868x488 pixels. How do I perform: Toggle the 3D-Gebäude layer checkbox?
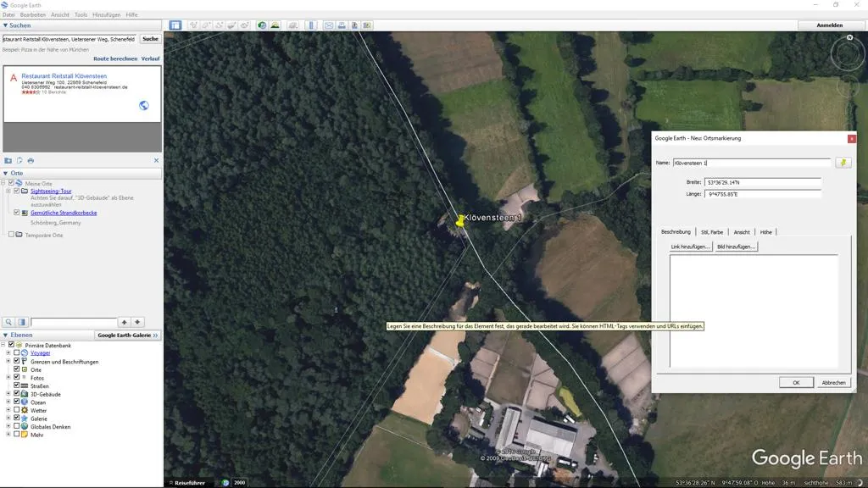pos(17,393)
